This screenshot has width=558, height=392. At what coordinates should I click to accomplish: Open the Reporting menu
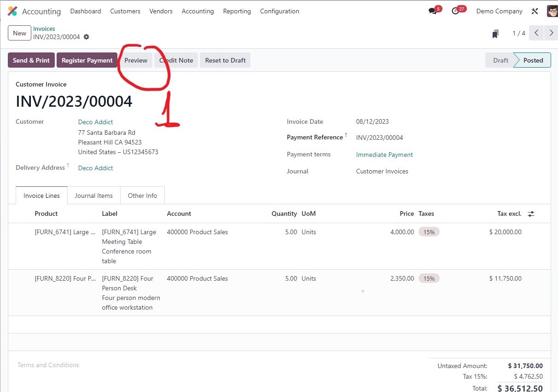click(x=237, y=11)
